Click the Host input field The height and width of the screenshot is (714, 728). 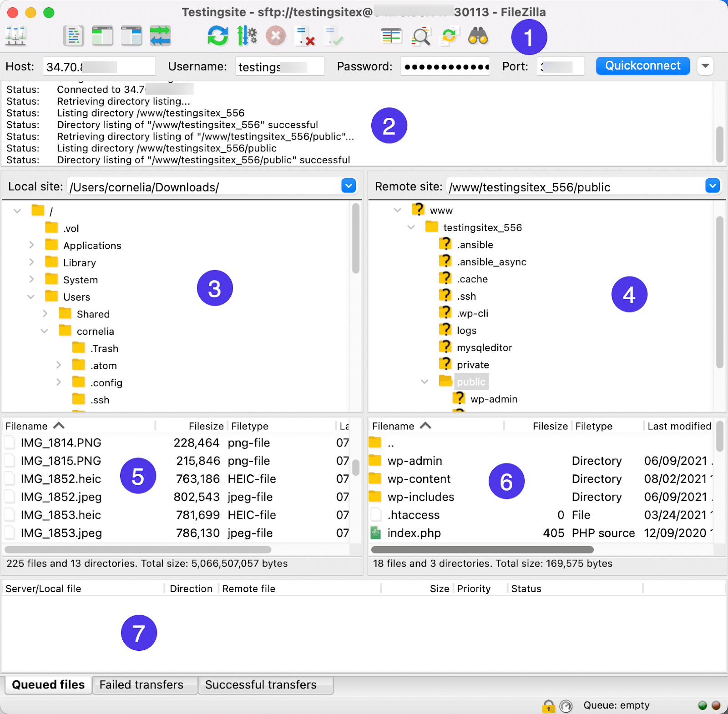(99, 66)
